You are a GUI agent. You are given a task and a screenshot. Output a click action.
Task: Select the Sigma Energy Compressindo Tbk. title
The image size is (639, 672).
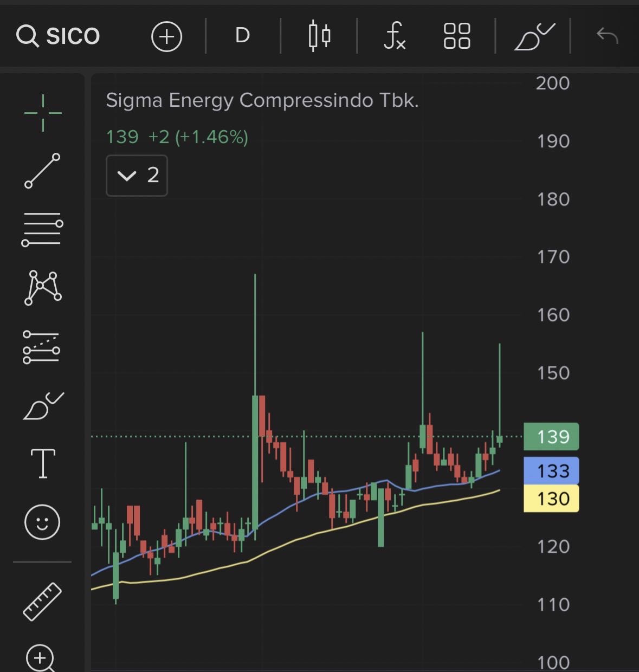coord(262,101)
